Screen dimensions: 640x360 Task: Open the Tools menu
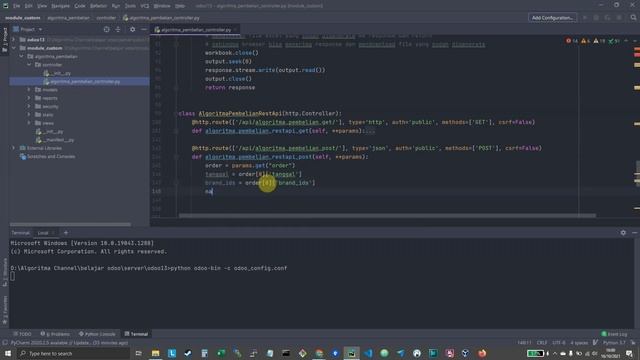pyautogui.click(x=130, y=6)
